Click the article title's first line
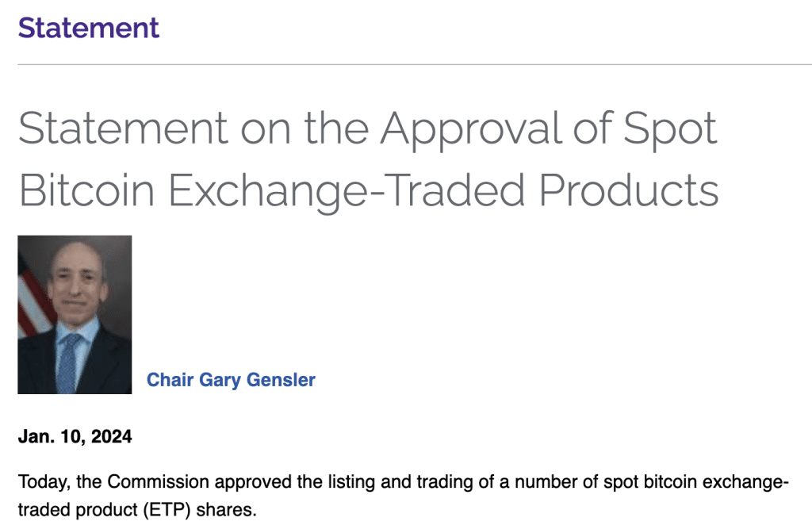This screenshot has height=529, width=812. 367,128
